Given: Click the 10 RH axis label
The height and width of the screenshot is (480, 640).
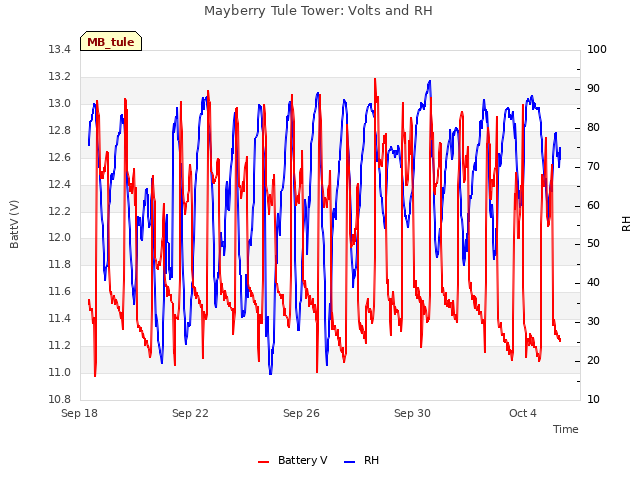Looking at the screenshot, I should (x=593, y=399).
